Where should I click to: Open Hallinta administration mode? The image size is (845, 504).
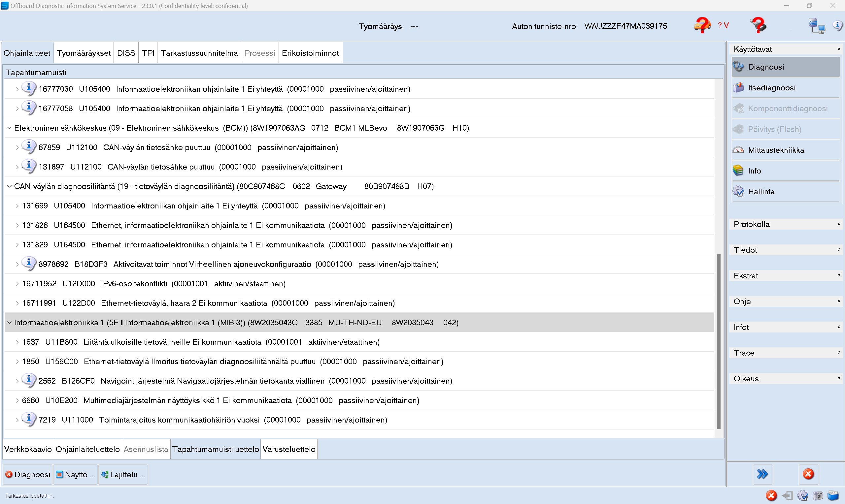761,192
